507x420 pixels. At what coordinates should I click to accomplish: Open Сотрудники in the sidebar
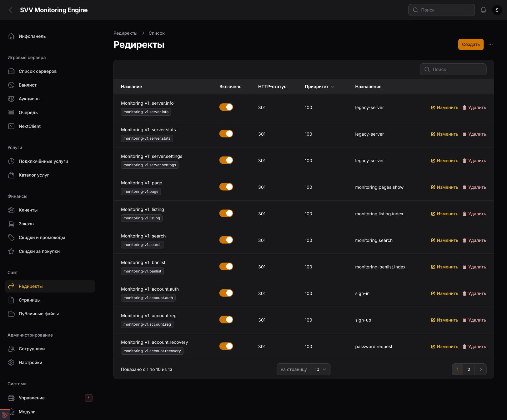tap(50, 349)
